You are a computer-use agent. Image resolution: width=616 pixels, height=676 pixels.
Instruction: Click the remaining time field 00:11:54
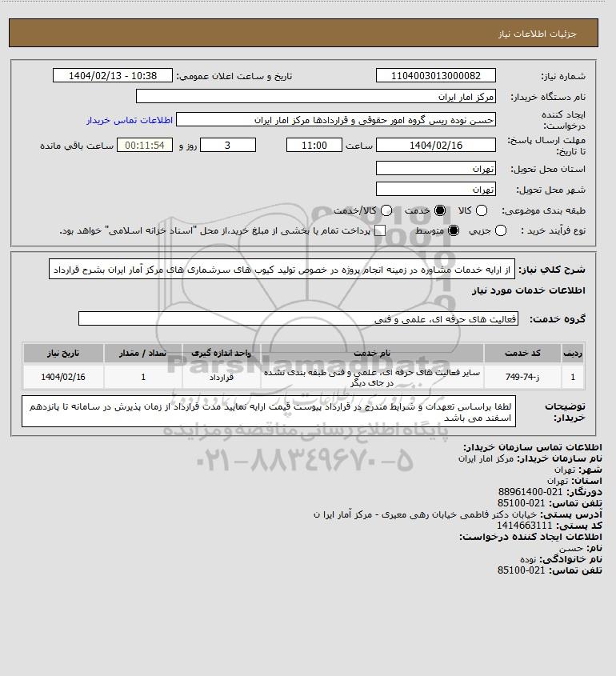[145, 145]
